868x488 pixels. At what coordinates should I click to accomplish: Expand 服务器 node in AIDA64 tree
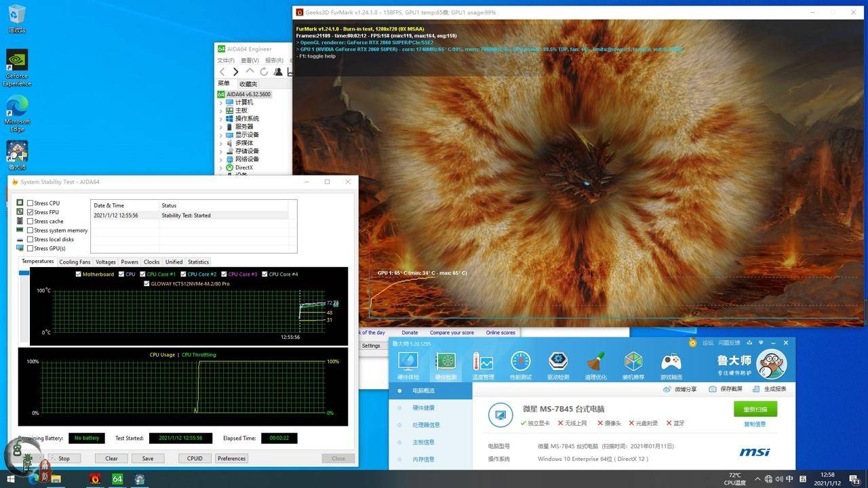pyautogui.click(x=220, y=127)
